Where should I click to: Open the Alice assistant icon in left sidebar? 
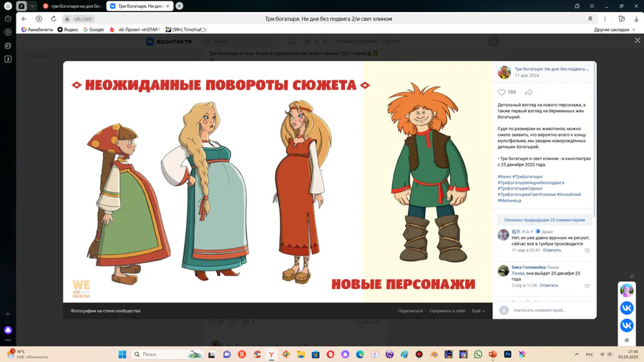click(x=8, y=330)
